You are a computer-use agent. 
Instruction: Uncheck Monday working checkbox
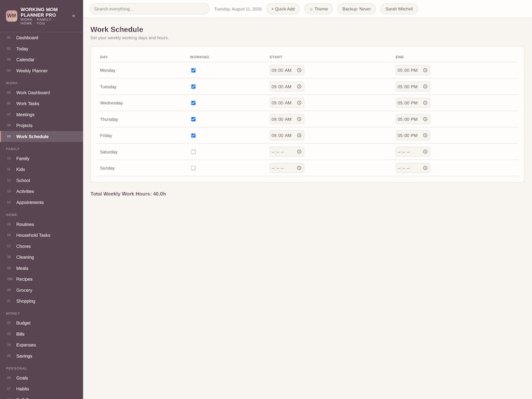[194, 70]
